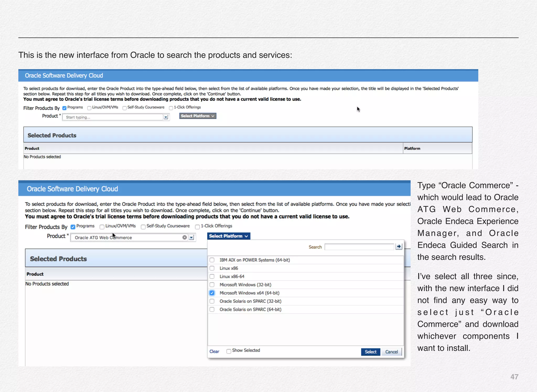
Task: Click the Product column header in upper Selected Products
Action: [213, 148]
